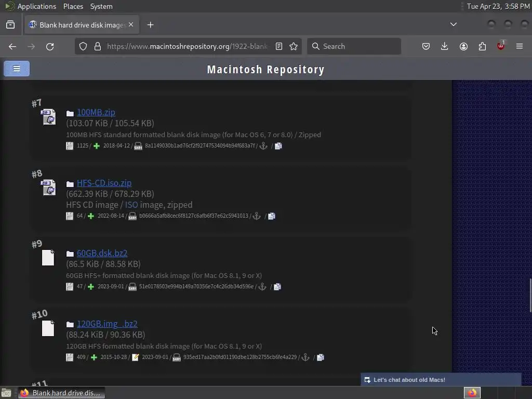Open the Downloads panel
Screen dimensions: 532x399
tap(445, 46)
